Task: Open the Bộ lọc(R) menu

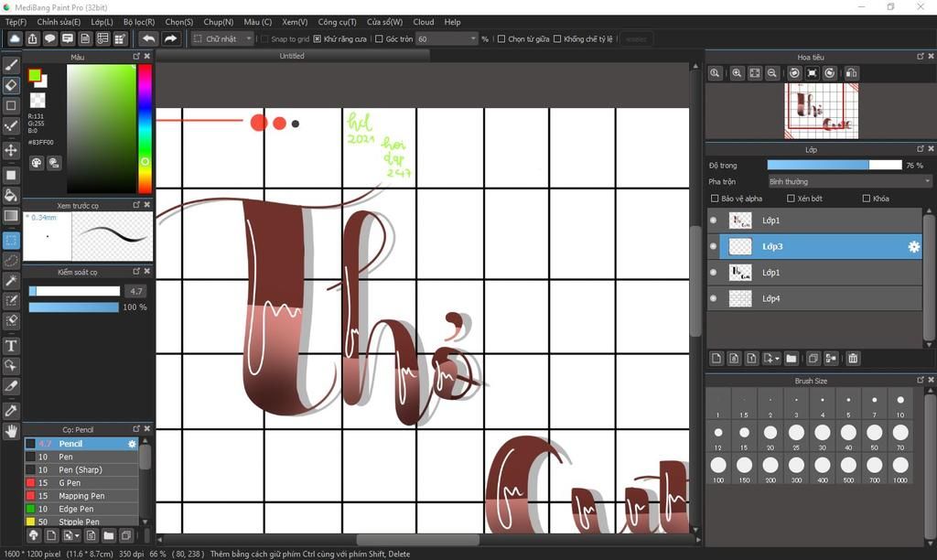Action: pos(139,22)
